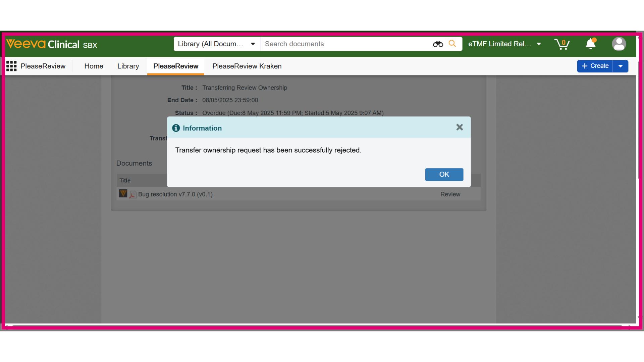Click the PleaseReview app label by grid

pyautogui.click(x=43, y=66)
